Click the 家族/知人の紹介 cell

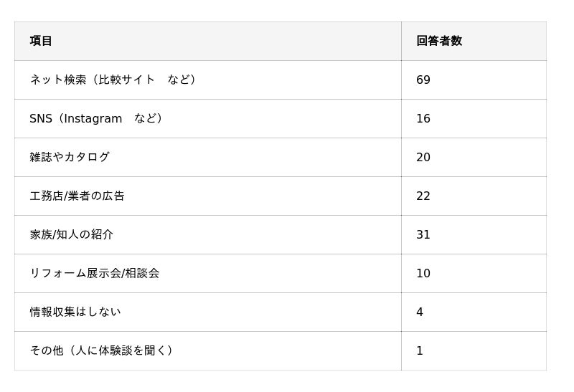[x=71, y=234]
